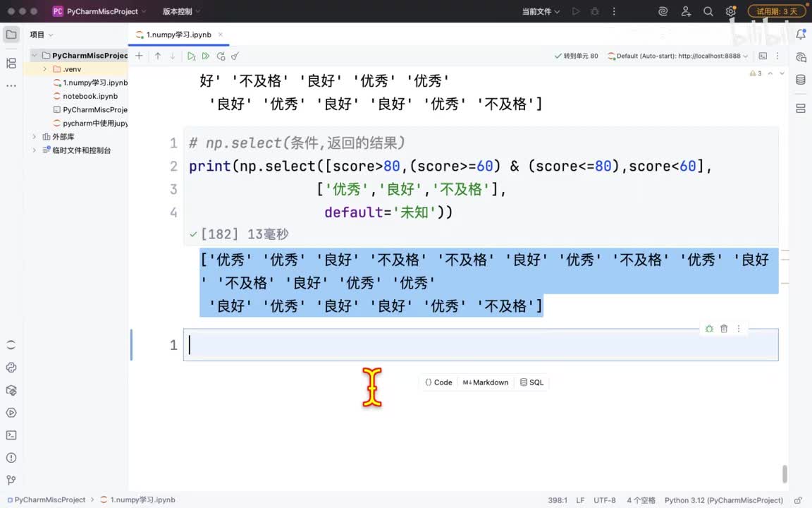812x508 pixels.
Task: Move cell down with the down arrow
Action: click(x=173, y=56)
